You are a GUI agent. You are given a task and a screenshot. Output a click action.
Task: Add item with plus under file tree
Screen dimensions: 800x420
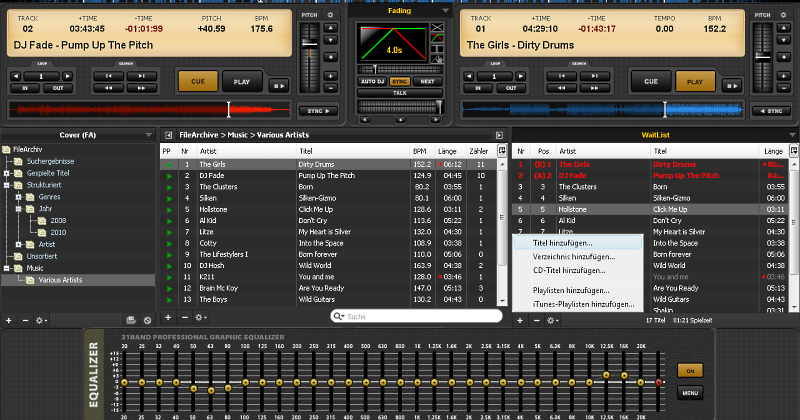(9, 320)
